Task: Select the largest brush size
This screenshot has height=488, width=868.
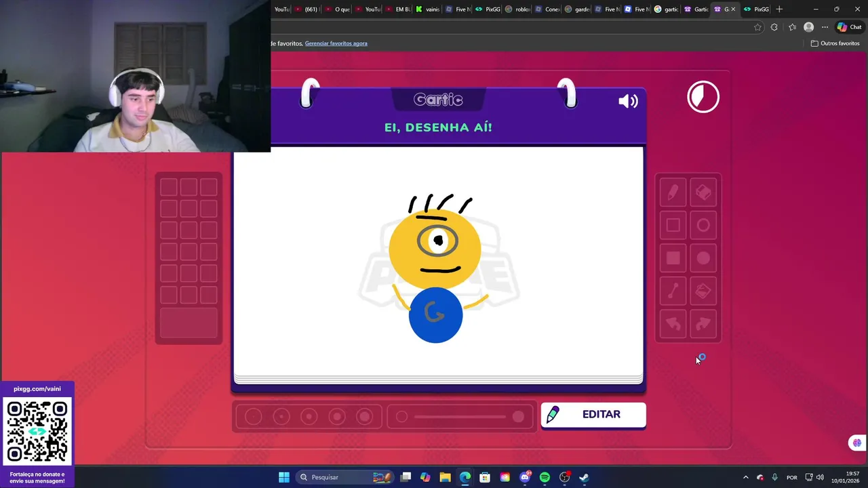Action: coord(365,417)
